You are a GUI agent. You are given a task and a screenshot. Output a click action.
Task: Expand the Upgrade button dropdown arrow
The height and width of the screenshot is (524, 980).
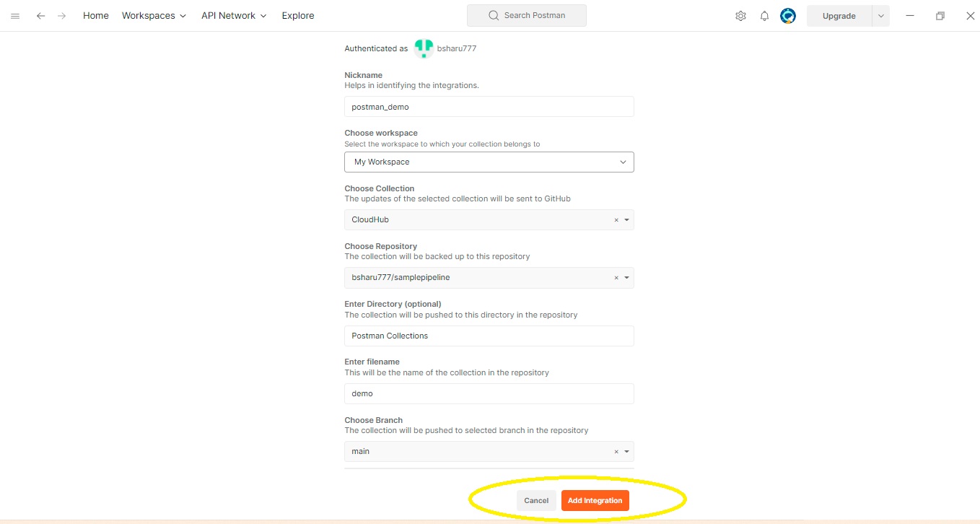click(880, 16)
